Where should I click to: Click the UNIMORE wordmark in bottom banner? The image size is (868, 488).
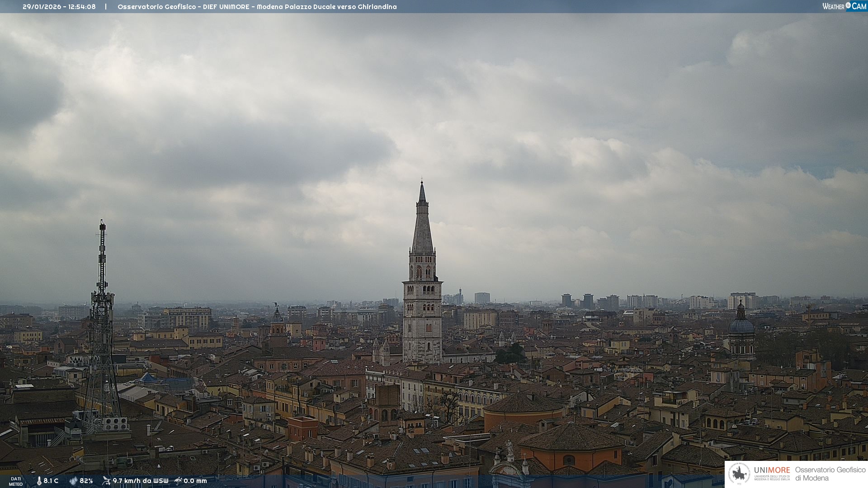(x=772, y=470)
